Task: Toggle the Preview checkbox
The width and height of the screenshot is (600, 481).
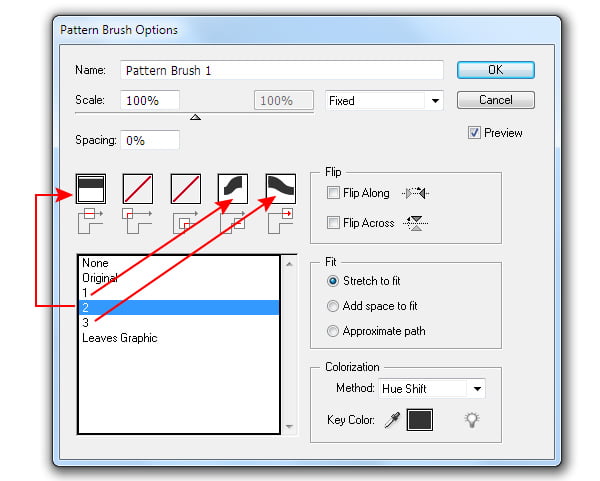Action: coord(474,133)
